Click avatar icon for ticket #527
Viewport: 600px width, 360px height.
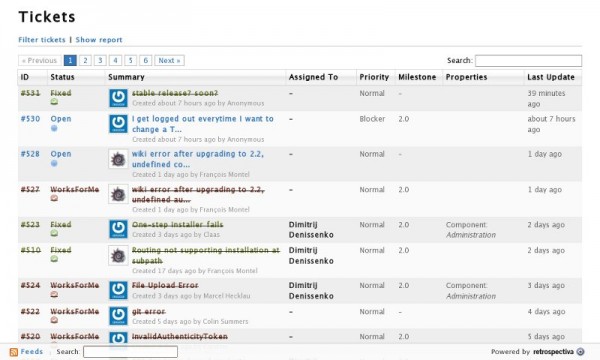coord(118,194)
